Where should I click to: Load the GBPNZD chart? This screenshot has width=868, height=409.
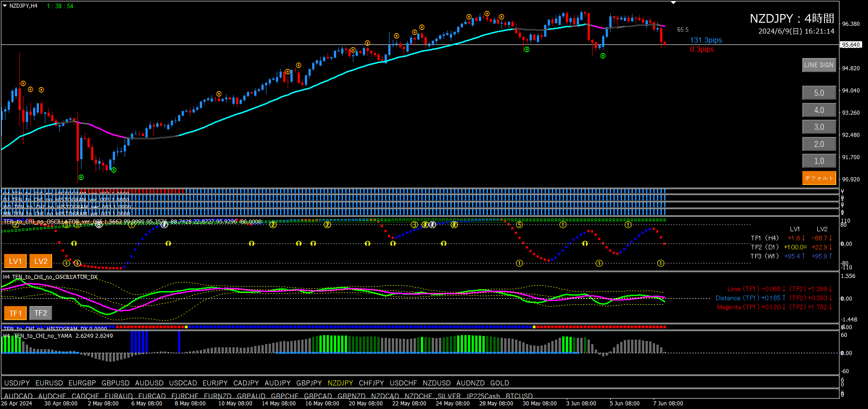click(x=352, y=396)
